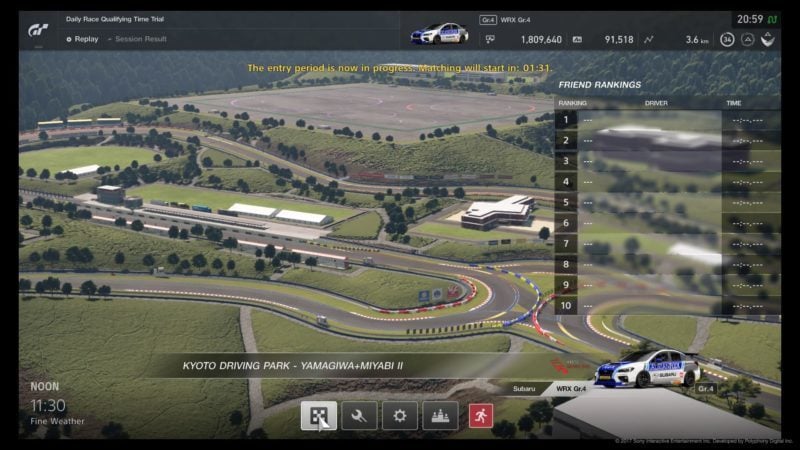The width and height of the screenshot is (800, 450).
Task: Click the 11:30 race time text
Action: pos(48,406)
